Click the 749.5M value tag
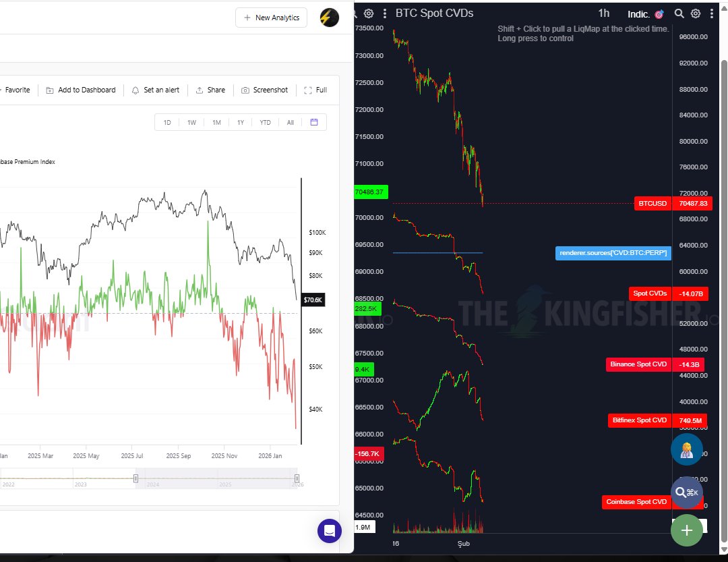This screenshot has width=728, height=562. pyautogui.click(x=690, y=420)
